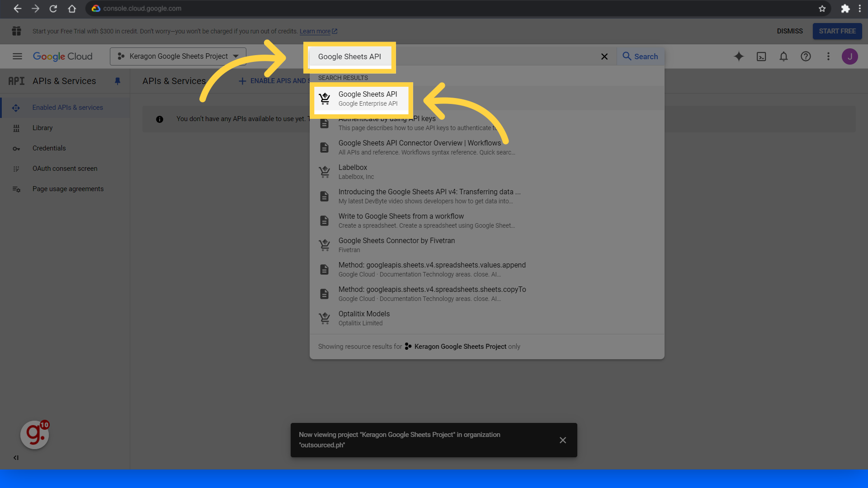Screen dimensions: 868x488
Task: Open Optalitix Models marketplace result
Action: (x=487, y=318)
